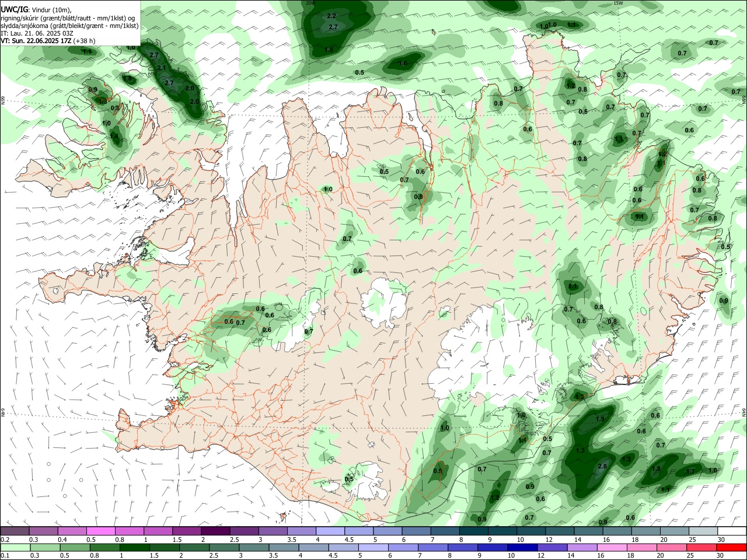
Task: Click the '2.8' precipitation value off the southeast coast
Action: tap(602, 467)
